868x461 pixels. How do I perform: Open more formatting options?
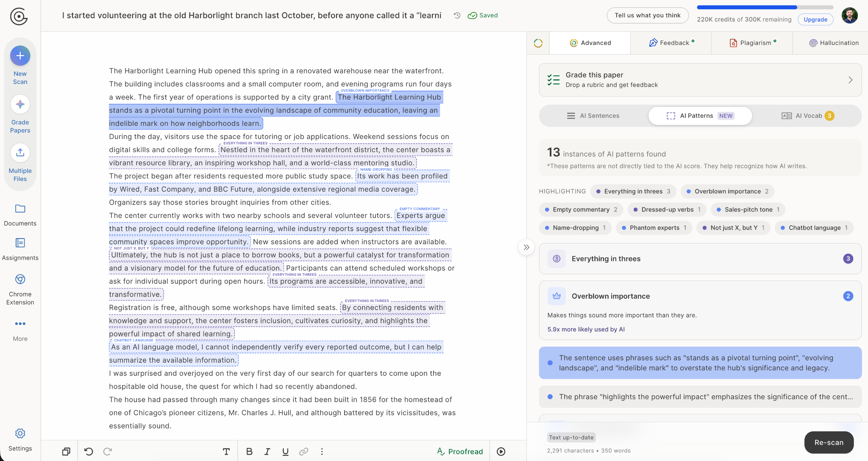point(322,452)
